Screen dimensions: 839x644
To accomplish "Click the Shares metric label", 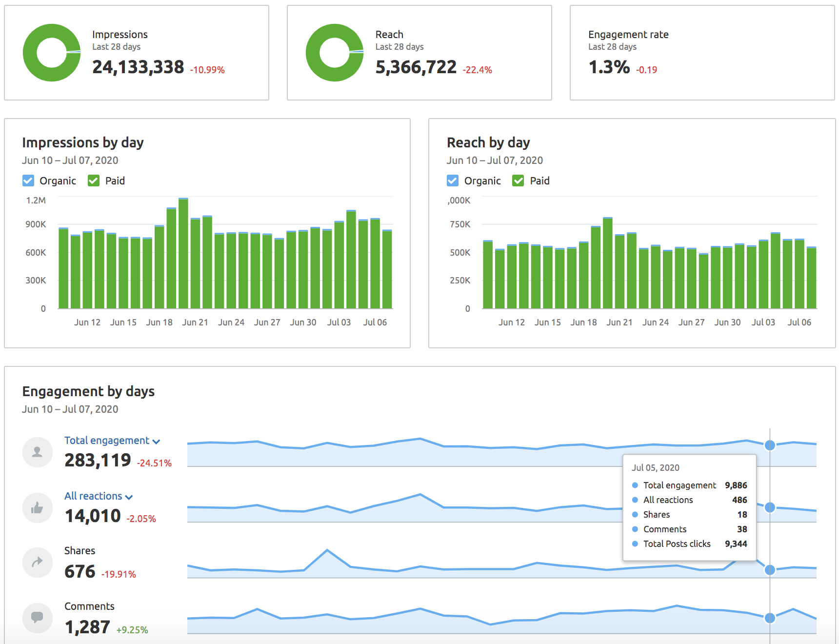I will pyautogui.click(x=80, y=550).
